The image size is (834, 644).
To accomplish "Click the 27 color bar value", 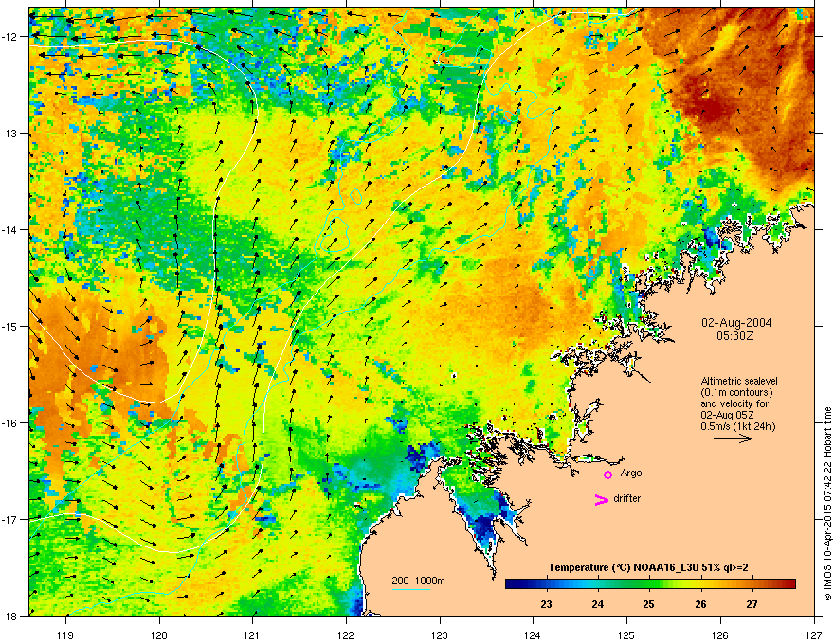I will 752,604.
